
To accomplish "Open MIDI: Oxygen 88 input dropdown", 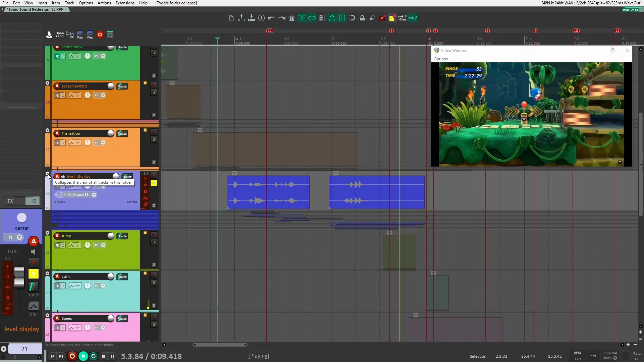I will pyautogui.click(x=94, y=194).
